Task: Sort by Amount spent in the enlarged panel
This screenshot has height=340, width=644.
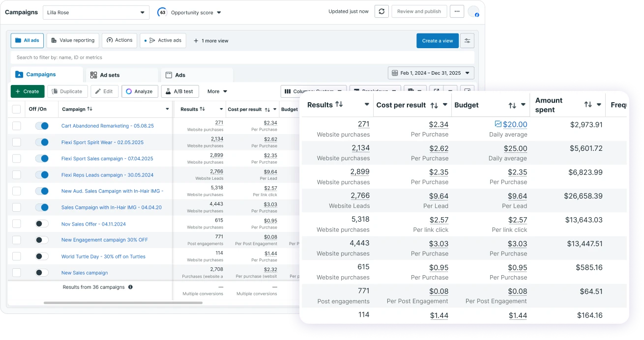Action: (588, 105)
